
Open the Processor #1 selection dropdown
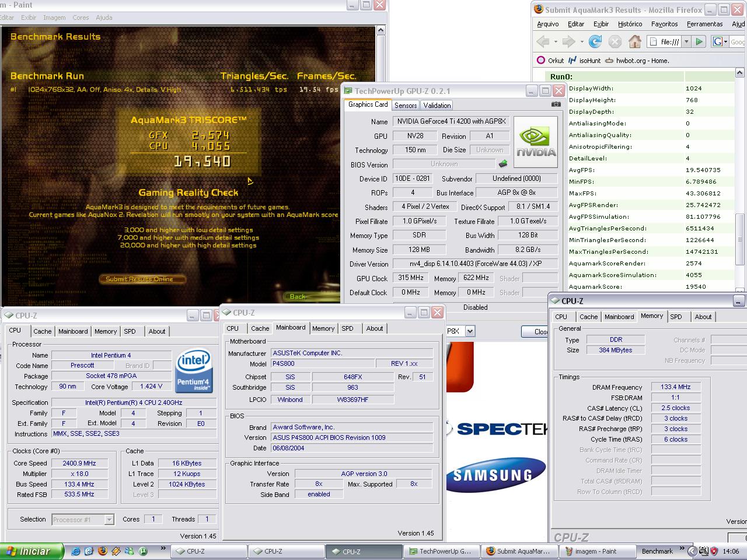pyautogui.click(x=109, y=519)
